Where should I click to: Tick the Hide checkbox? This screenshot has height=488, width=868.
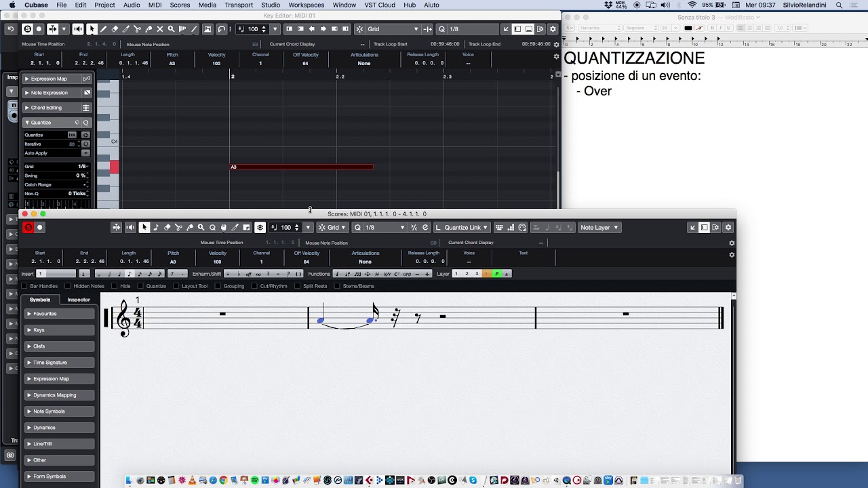[115, 286]
